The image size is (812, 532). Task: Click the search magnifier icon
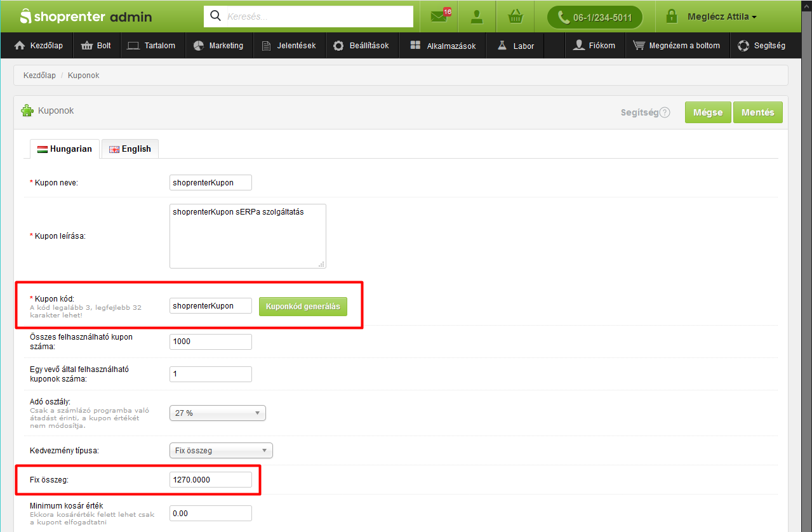215,16
